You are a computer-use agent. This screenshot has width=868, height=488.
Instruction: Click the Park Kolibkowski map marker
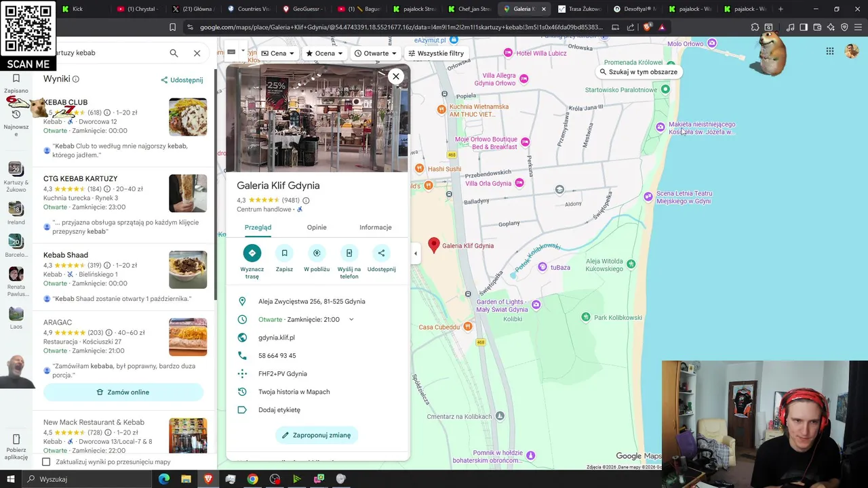pyautogui.click(x=586, y=317)
